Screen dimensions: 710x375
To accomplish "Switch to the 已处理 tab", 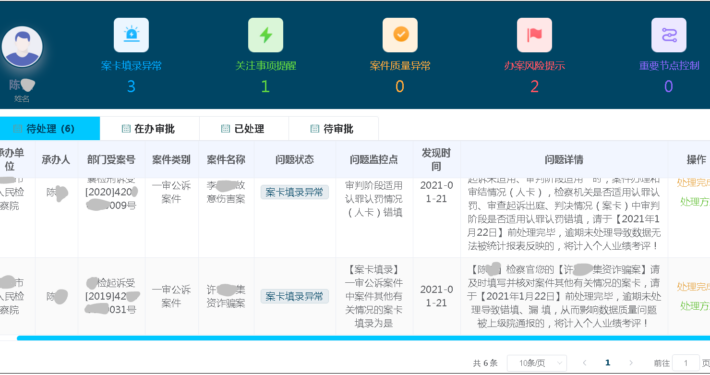I will [x=244, y=129].
